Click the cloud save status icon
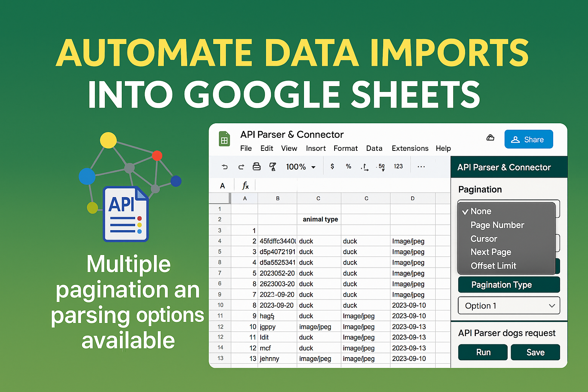Viewport: 588px width, 392px height. 490,138
